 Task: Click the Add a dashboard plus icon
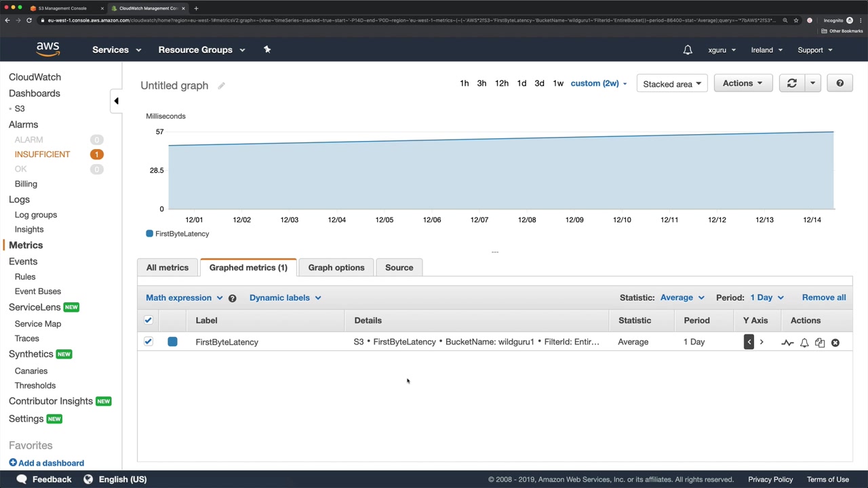click(13, 463)
